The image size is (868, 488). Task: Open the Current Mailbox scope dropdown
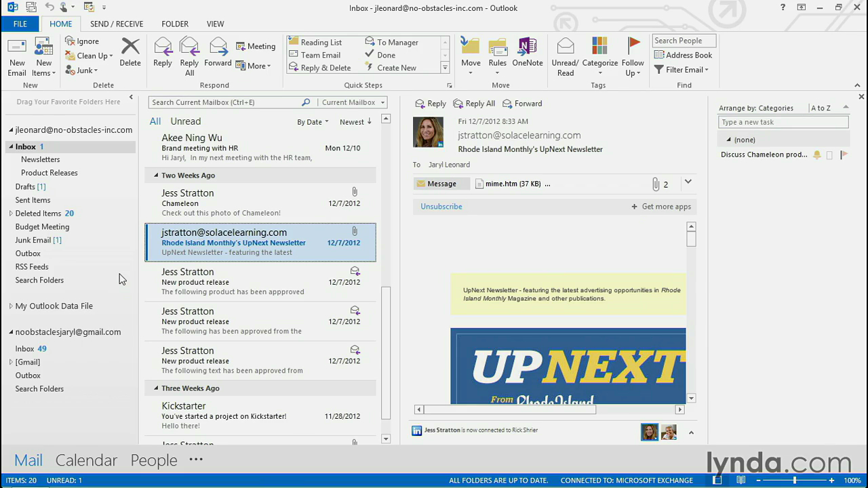coord(353,102)
